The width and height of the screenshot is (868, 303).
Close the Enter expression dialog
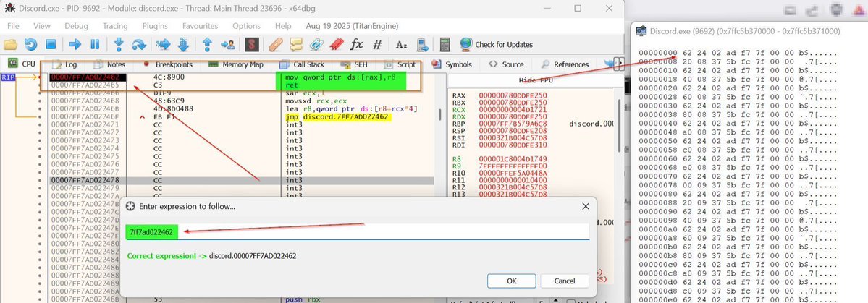click(x=586, y=206)
